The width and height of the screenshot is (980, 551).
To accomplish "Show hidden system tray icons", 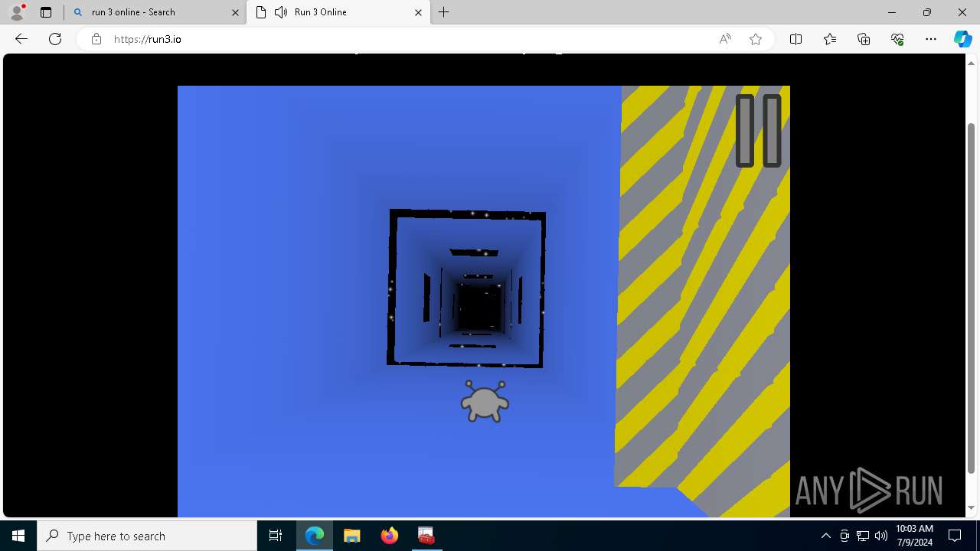I will pyautogui.click(x=825, y=536).
